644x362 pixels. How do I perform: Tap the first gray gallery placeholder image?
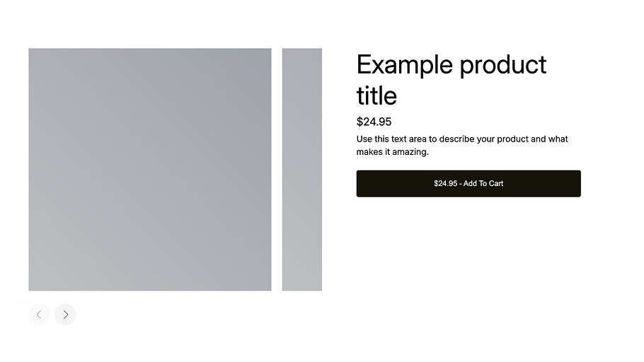(150, 170)
